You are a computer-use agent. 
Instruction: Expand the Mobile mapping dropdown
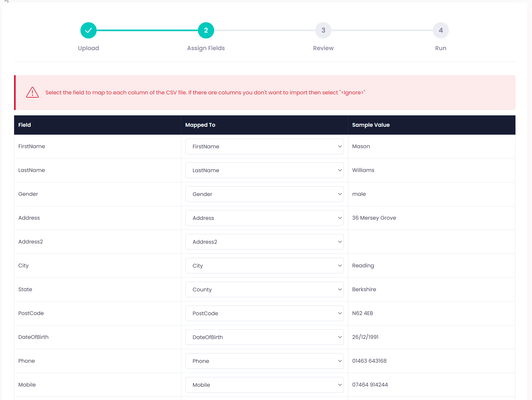(264, 385)
